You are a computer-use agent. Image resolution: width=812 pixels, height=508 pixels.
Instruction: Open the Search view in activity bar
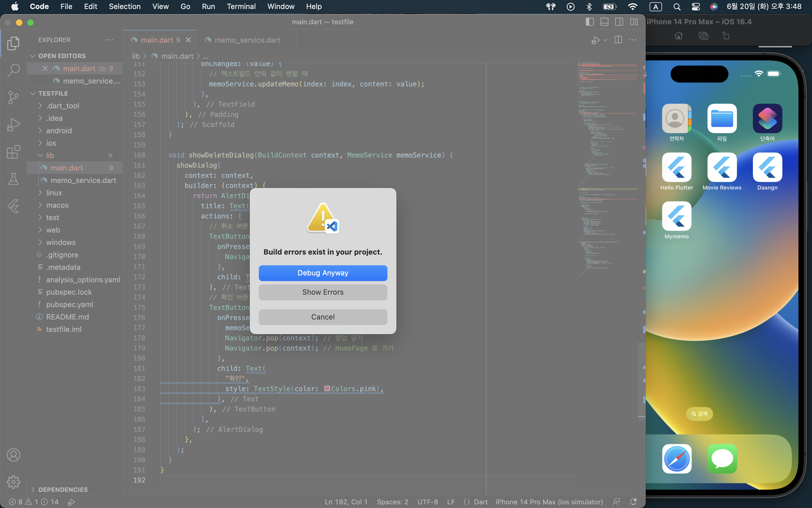pos(14,70)
